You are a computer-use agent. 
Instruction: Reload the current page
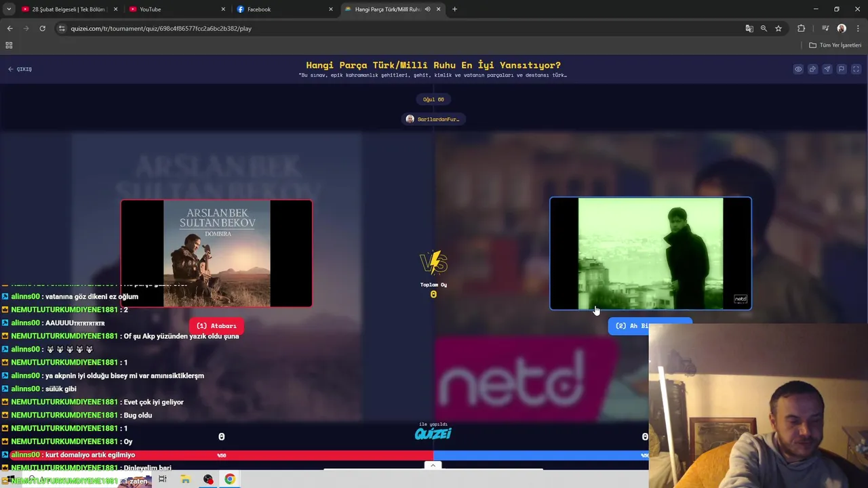42,28
